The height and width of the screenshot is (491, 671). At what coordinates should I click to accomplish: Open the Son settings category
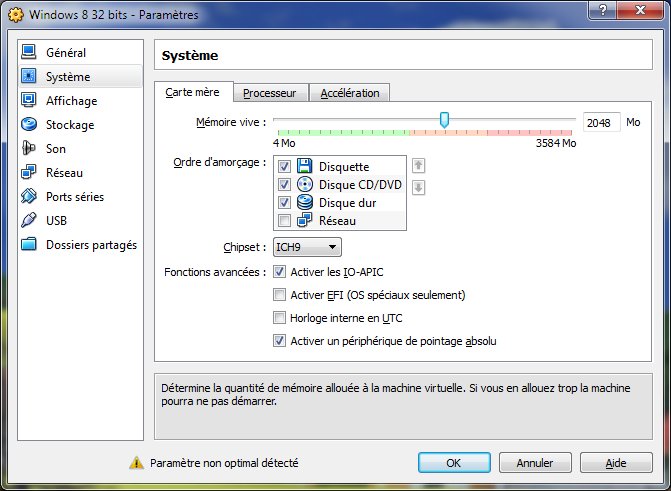click(80, 149)
